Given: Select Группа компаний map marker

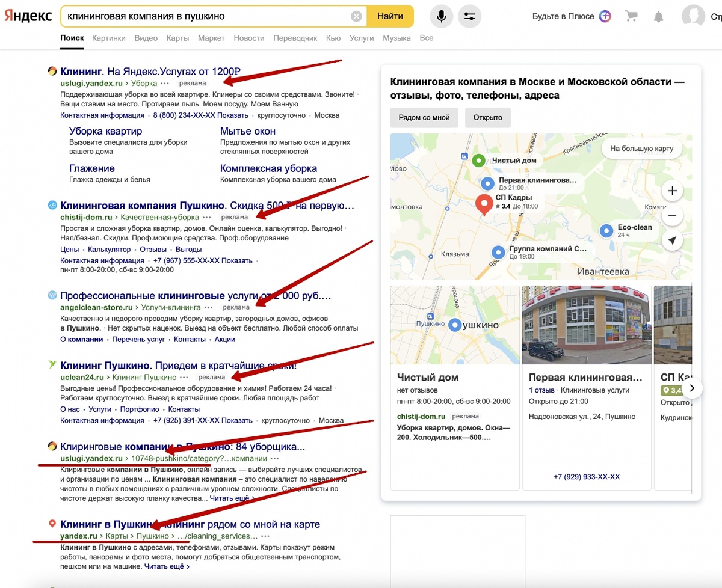Looking at the screenshot, I should pos(498,252).
